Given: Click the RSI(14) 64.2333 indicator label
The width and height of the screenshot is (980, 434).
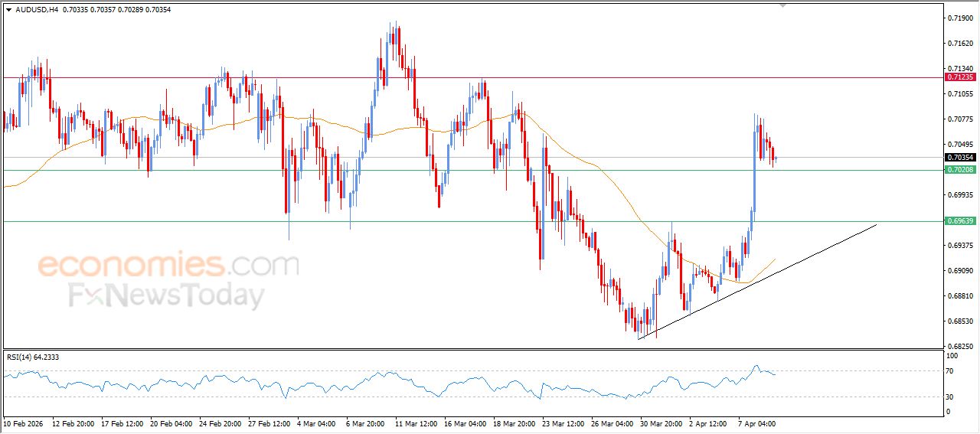Looking at the screenshot, I should [x=33, y=357].
